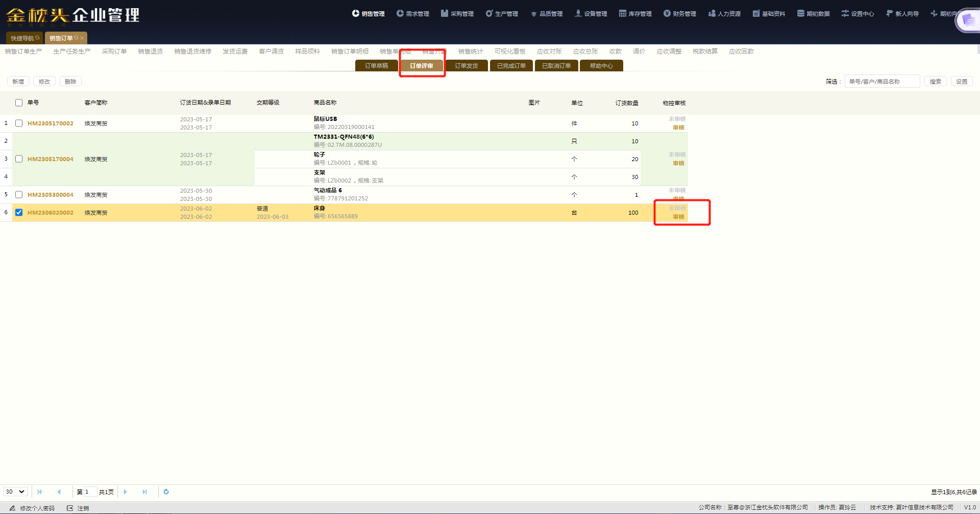Open the 新人向导 module icon
The width and height of the screenshot is (980, 514).
(x=890, y=13)
